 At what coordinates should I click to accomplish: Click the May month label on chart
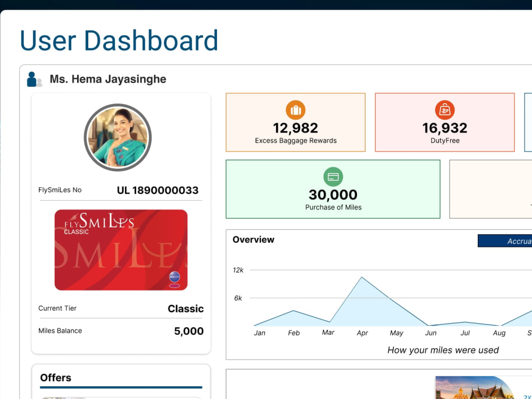pos(397,333)
